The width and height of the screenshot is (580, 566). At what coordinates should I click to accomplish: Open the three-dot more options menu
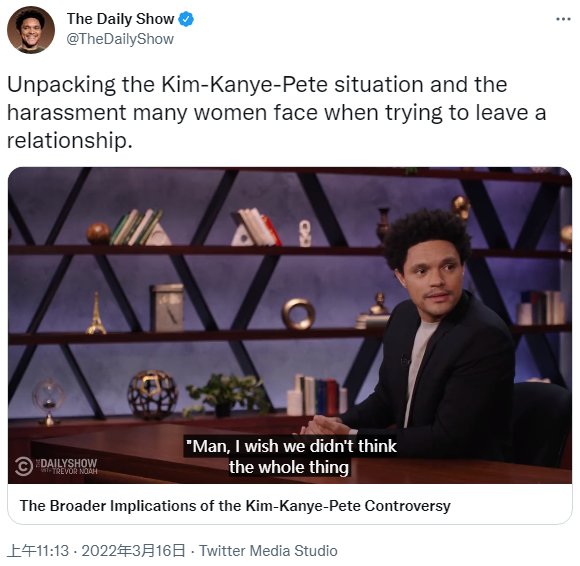click(x=563, y=19)
